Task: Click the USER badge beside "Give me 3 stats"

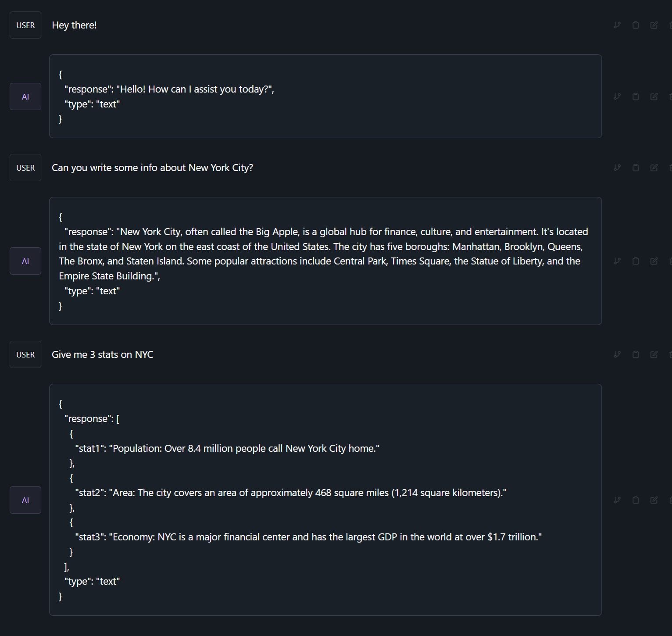Action: coord(25,354)
